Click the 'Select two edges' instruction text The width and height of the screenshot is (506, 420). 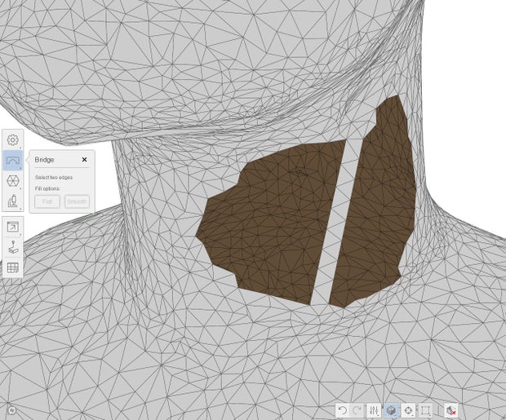coord(54,178)
